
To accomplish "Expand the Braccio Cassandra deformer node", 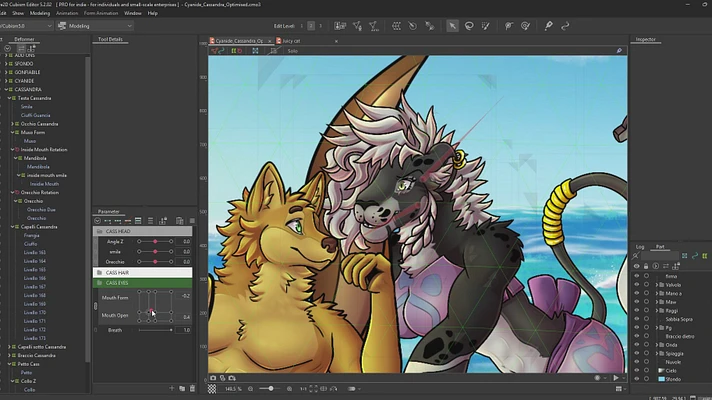I will [x=9, y=355].
